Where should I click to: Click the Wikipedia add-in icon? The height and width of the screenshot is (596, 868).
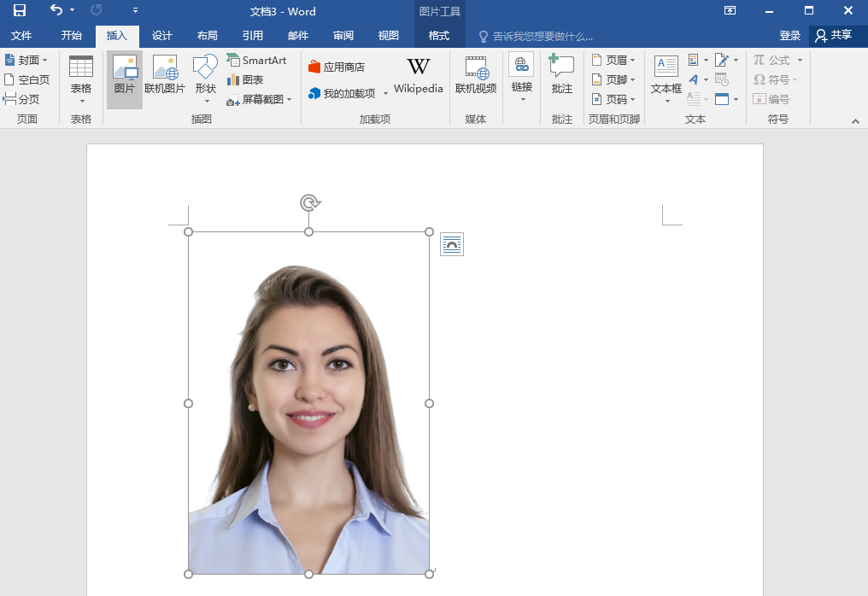[x=418, y=74]
